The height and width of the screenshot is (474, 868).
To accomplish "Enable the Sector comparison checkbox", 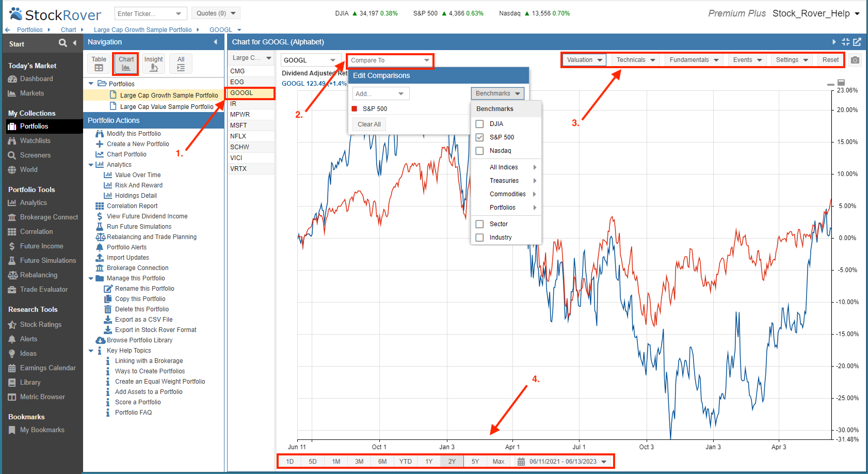I will pos(479,224).
